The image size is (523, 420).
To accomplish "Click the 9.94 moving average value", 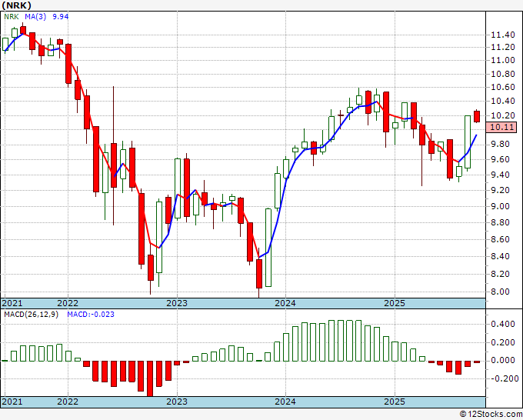I will (60, 17).
